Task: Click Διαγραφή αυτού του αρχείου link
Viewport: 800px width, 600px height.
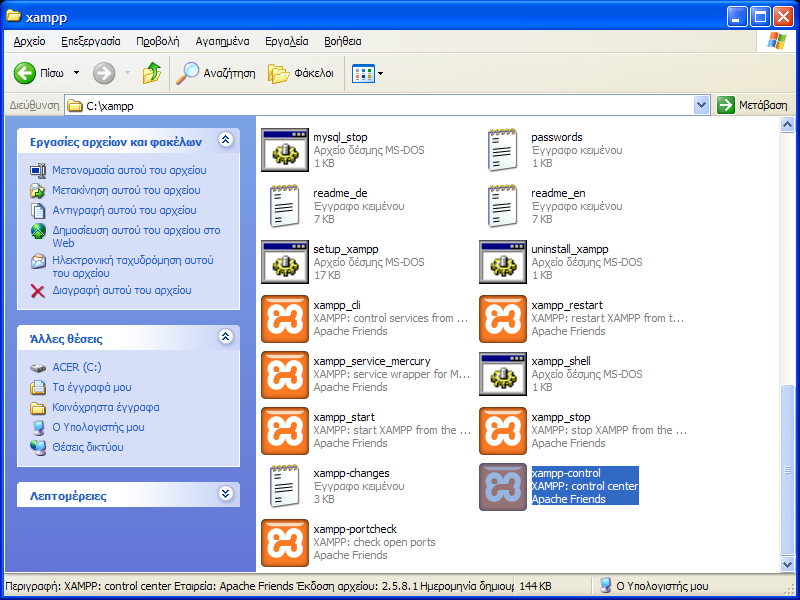Action: coord(121,290)
